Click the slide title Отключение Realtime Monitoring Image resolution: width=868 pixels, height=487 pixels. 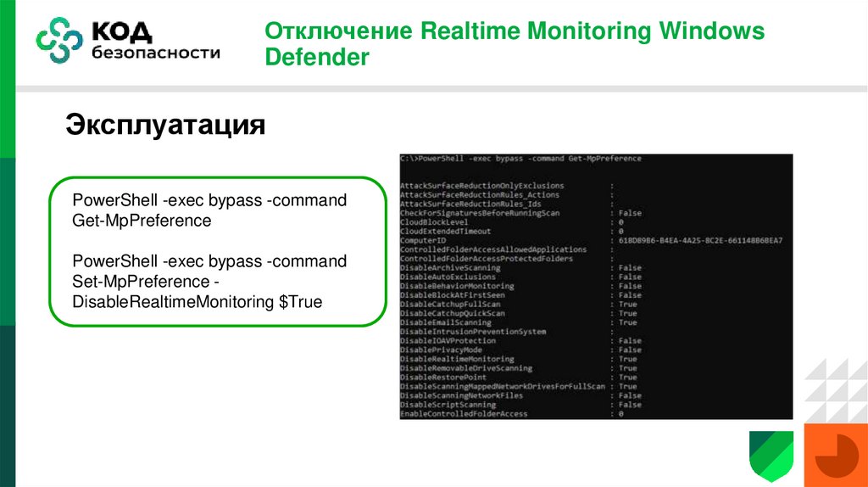[515, 44]
